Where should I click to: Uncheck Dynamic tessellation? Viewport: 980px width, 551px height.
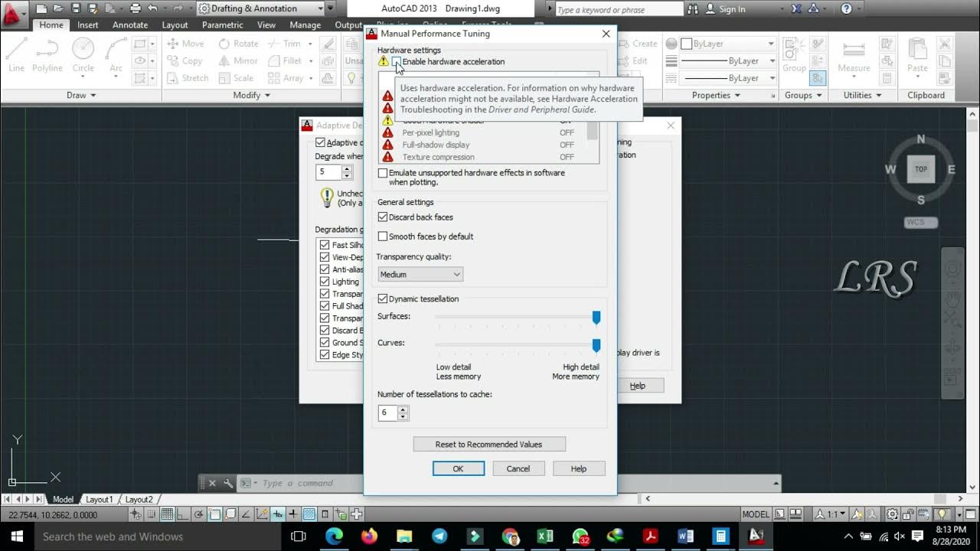[383, 299]
